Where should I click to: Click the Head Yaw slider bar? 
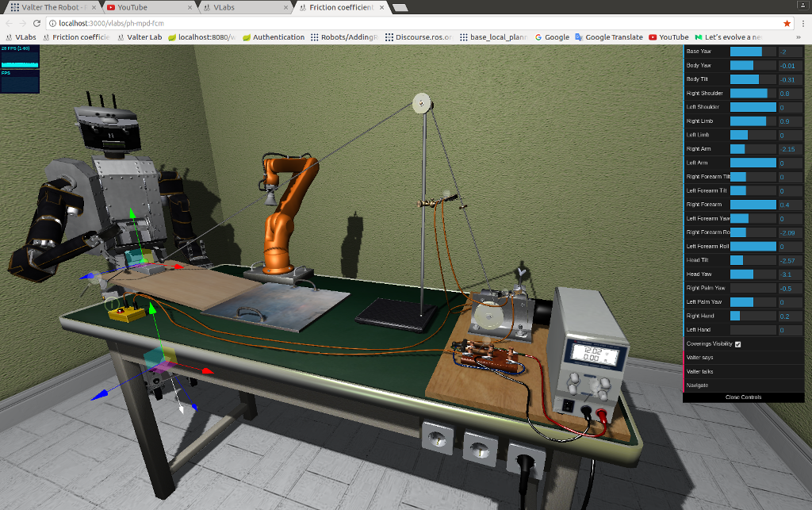(x=752, y=274)
